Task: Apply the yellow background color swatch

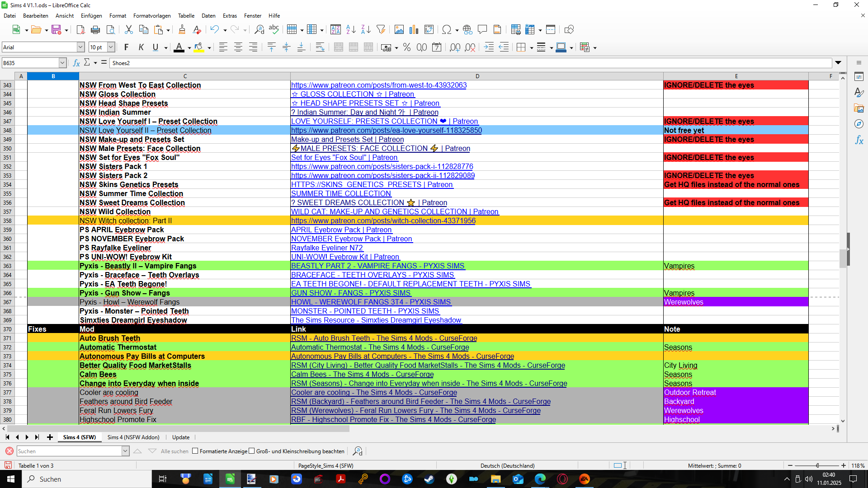Action: tap(198, 47)
